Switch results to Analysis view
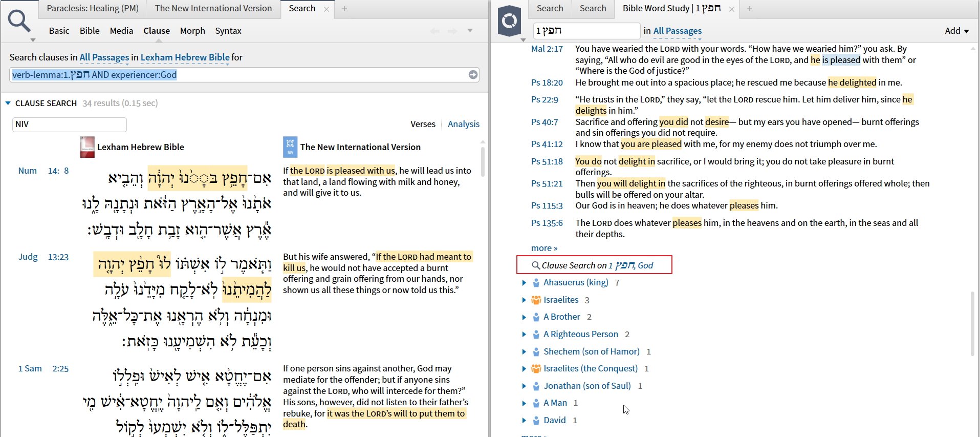 tap(464, 124)
